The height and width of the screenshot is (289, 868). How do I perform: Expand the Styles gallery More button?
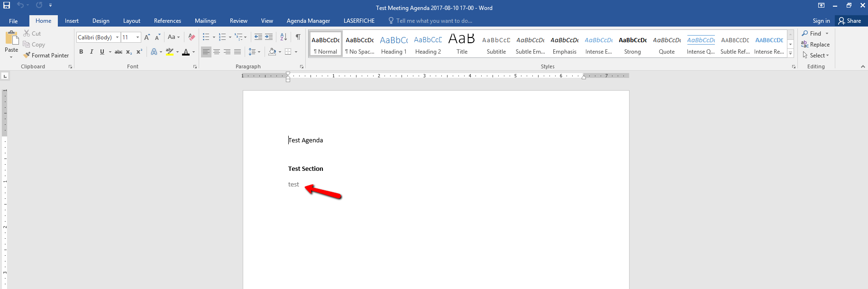791,54
